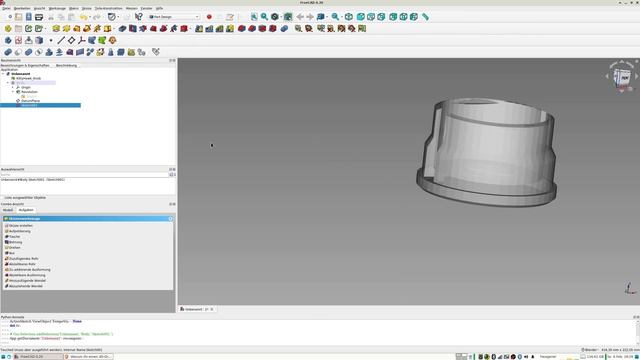
Task: Click the back navigation arrow icon
Action: coord(300,17)
